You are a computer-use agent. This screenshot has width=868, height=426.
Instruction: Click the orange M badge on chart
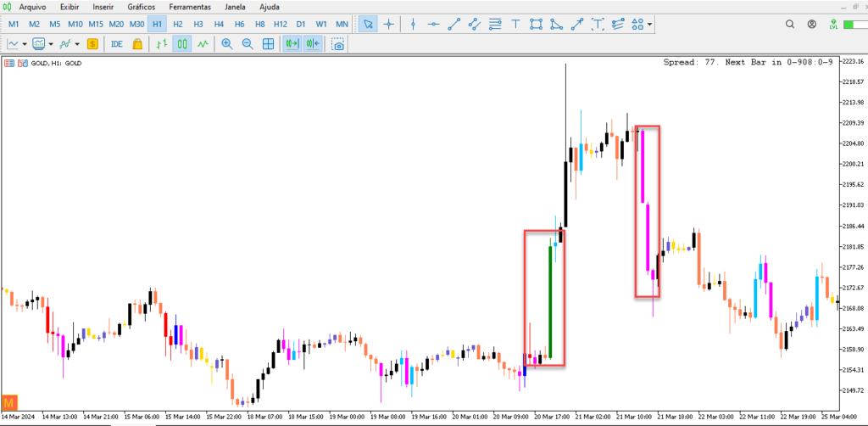point(11,402)
